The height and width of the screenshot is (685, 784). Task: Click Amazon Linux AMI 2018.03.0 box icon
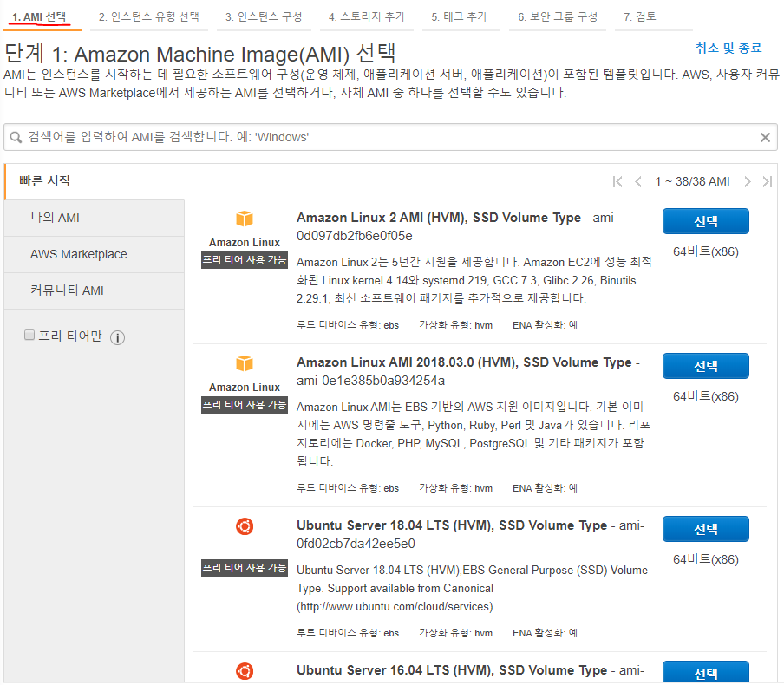pos(245,363)
